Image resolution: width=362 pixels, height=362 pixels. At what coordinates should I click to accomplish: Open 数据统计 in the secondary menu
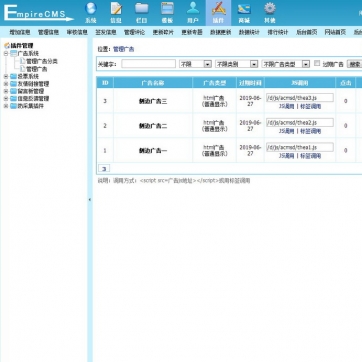coord(249,32)
